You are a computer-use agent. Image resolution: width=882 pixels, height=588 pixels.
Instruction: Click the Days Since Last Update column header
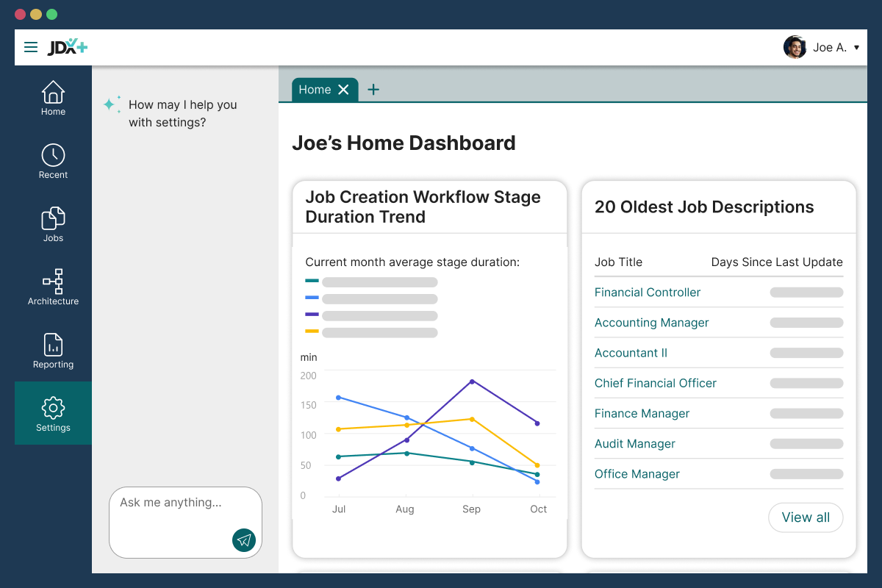pyautogui.click(x=776, y=262)
